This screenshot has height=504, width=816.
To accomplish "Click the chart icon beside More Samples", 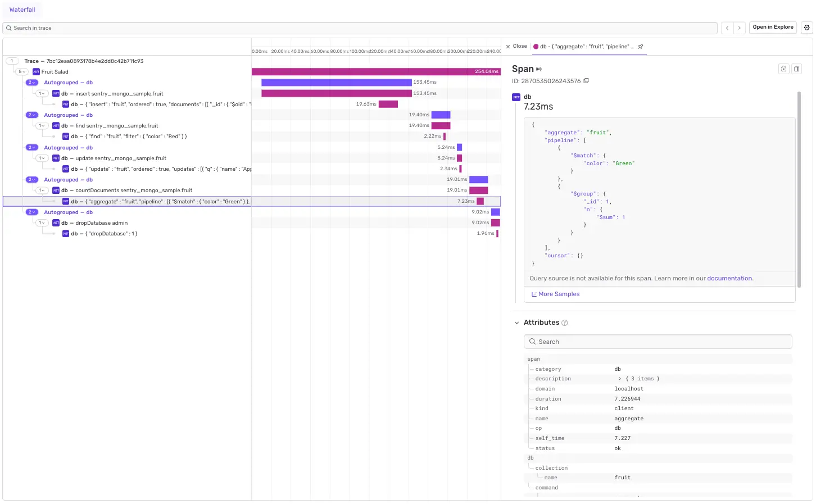I will (x=534, y=294).
